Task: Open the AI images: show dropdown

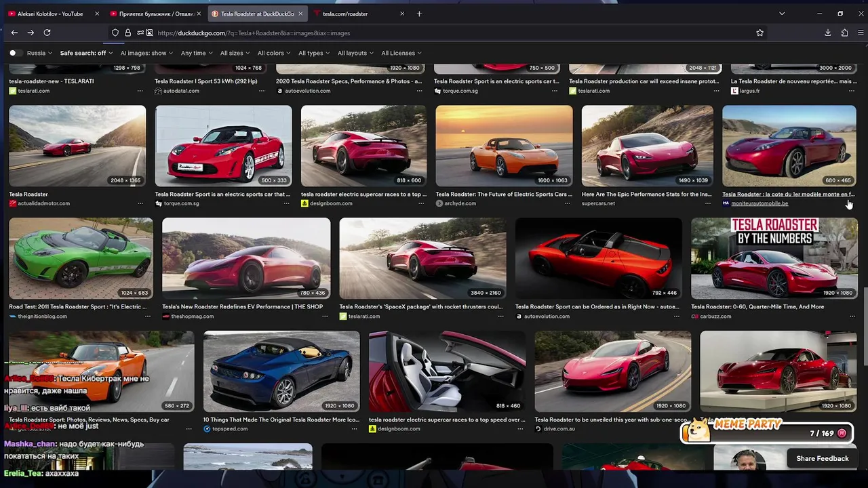Action: click(146, 53)
